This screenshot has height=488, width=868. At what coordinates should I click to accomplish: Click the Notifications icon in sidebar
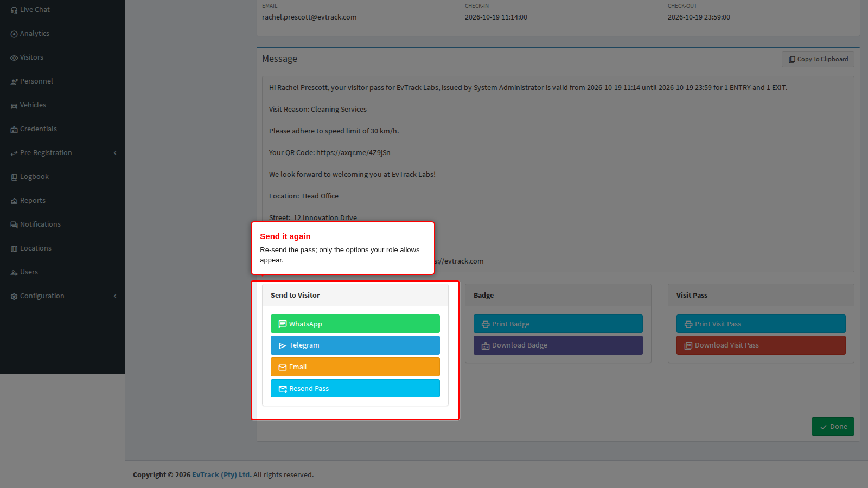[14, 224]
